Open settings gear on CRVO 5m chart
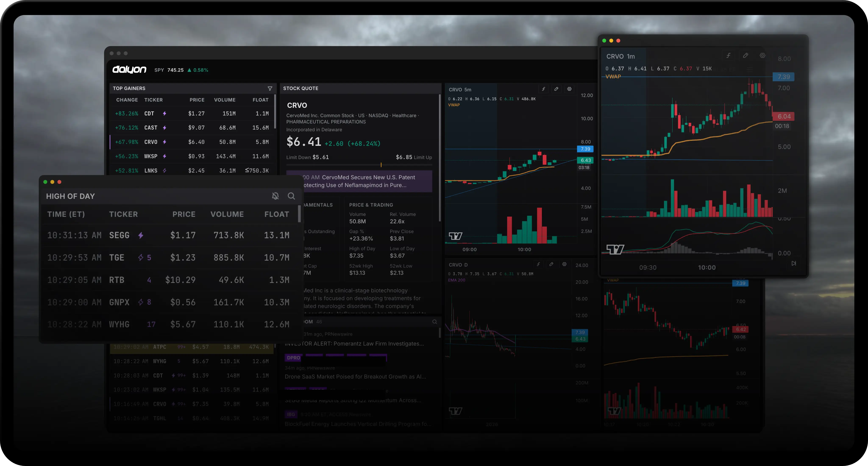 569,89
